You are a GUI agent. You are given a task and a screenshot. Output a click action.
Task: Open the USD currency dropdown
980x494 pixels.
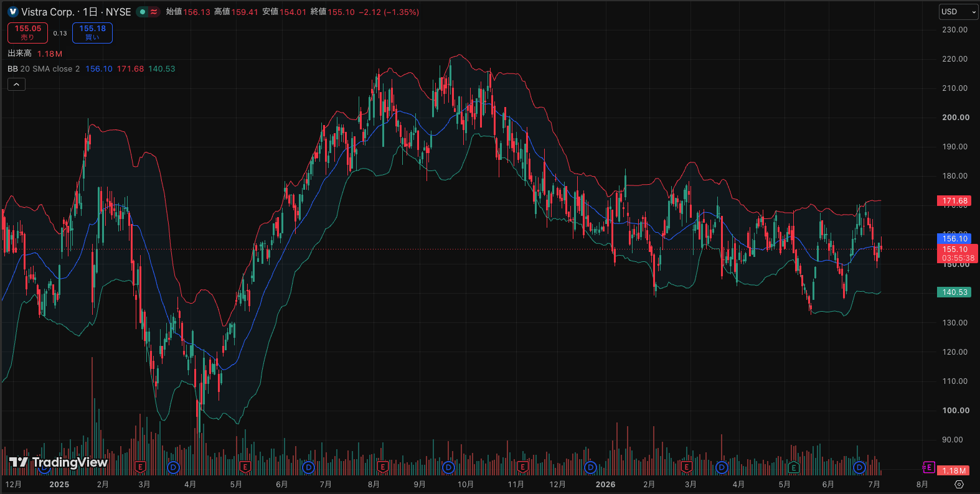[x=959, y=12]
